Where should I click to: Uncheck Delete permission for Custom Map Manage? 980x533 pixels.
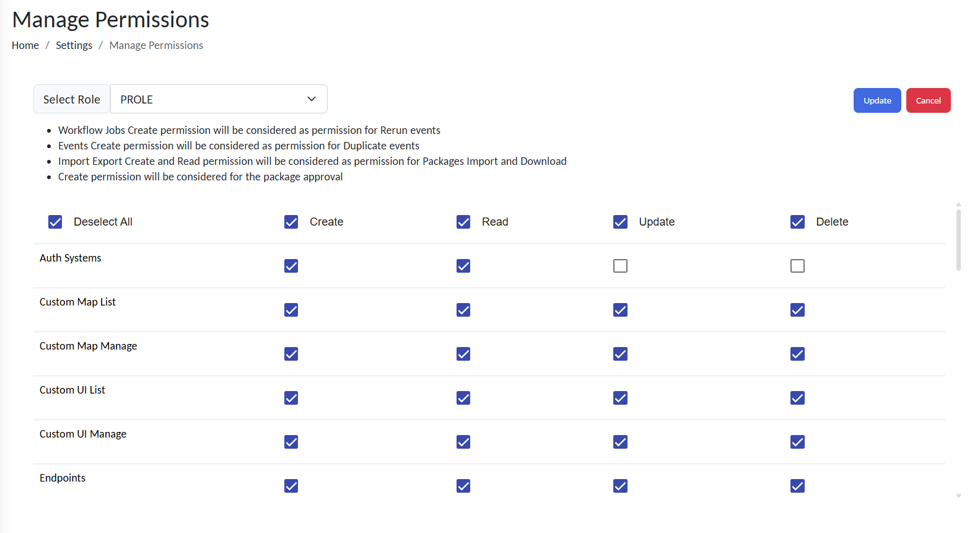pos(797,354)
